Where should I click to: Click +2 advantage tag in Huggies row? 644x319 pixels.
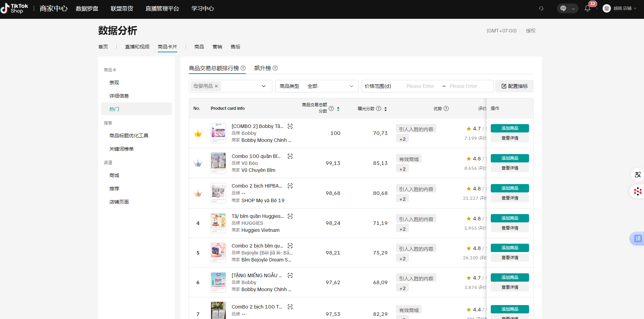pyautogui.click(x=402, y=229)
